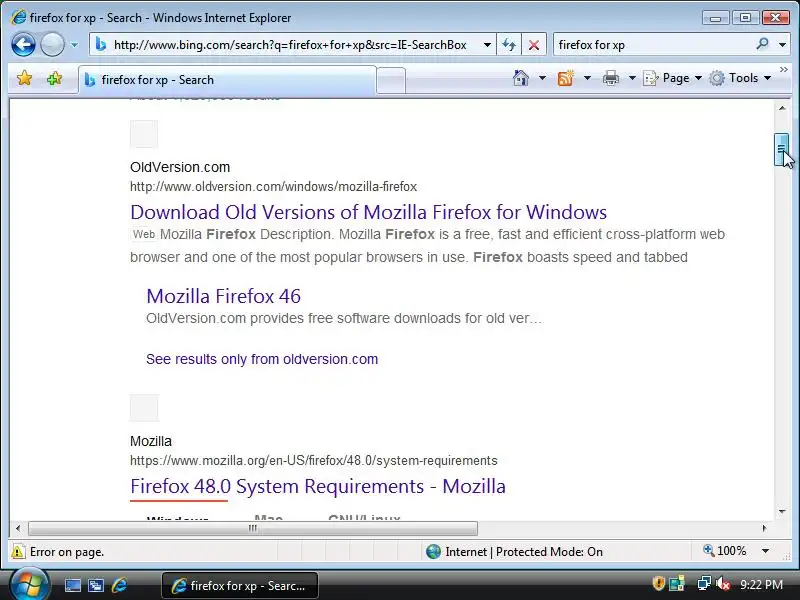
Task: Click the Internet Explorer title bar icon
Action: click(18, 17)
